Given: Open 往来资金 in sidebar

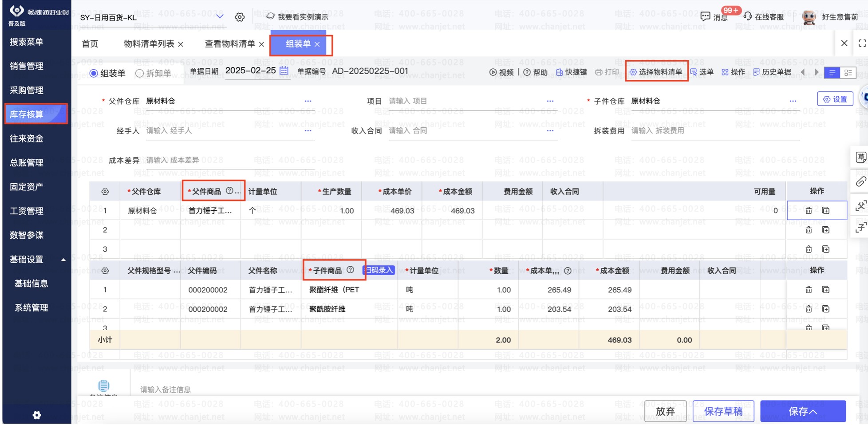Looking at the screenshot, I should [27, 138].
